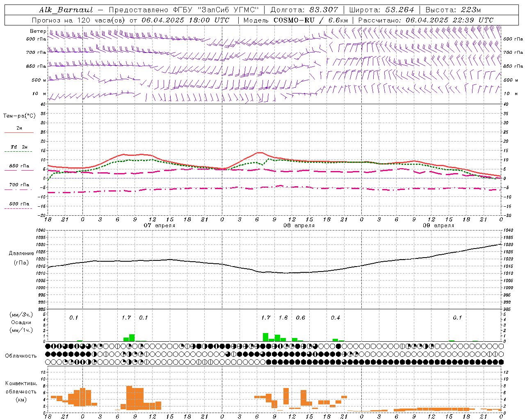525x420 pixels.
Task: Select the text Предоставлено ФГБУ "ЗапСиб УГМС"
Action: (x=184, y=10)
